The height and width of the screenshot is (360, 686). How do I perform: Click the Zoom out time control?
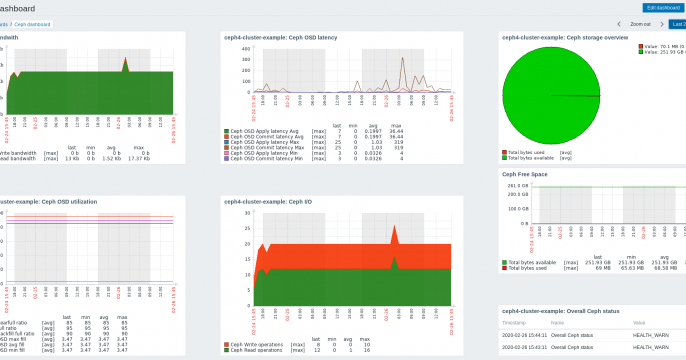pyautogui.click(x=640, y=24)
